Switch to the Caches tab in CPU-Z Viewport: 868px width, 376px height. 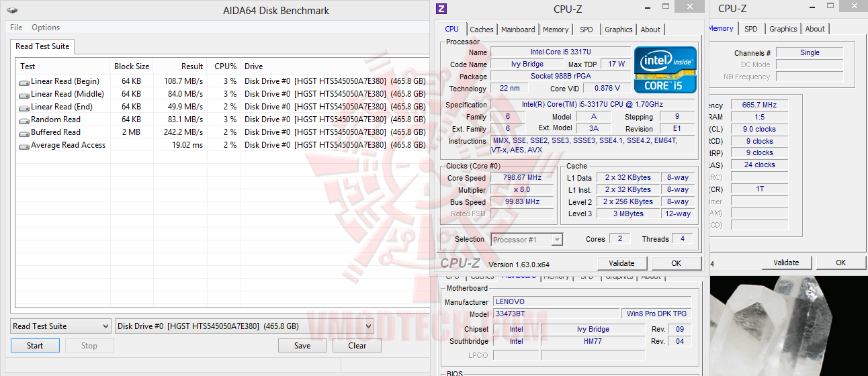(482, 30)
